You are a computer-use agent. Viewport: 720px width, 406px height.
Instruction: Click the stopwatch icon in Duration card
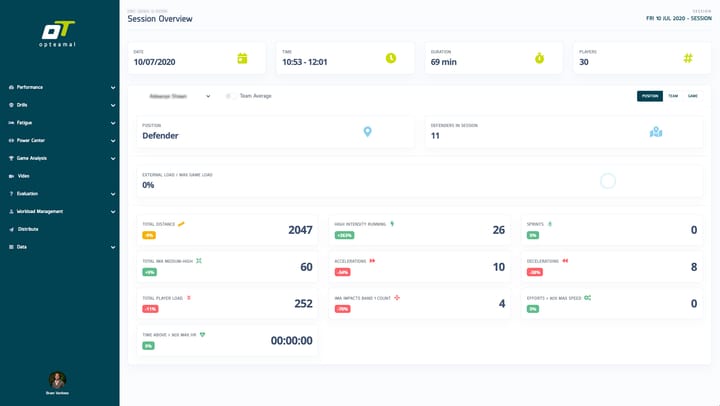(x=539, y=59)
